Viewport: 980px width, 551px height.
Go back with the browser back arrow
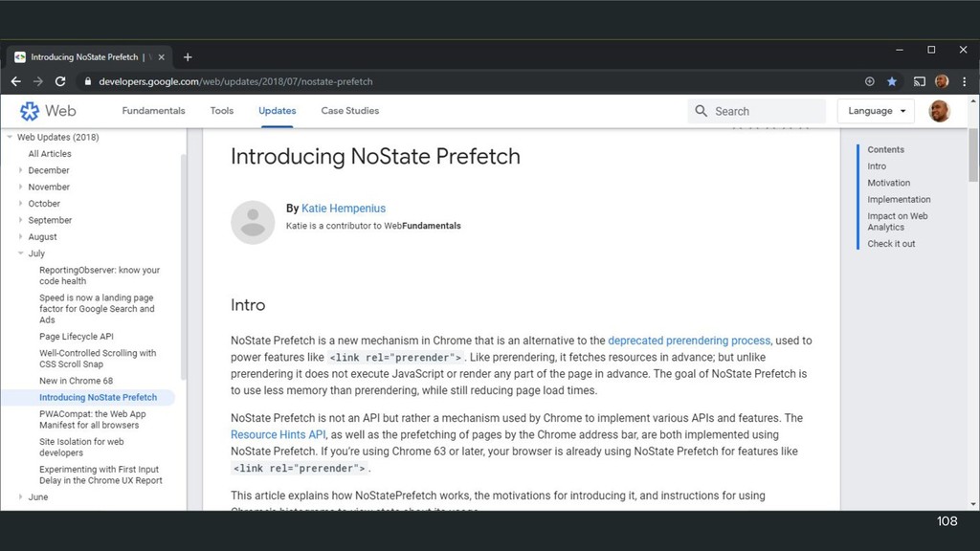point(16,82)
